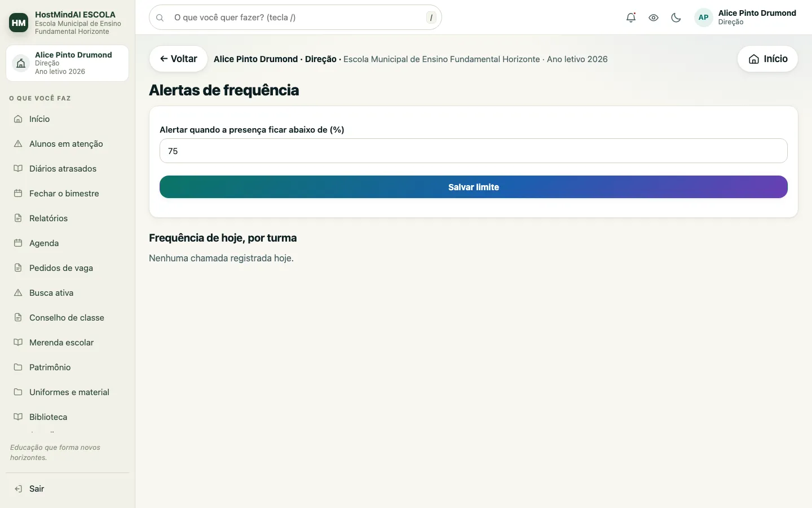Open Pedidos de vaga
The height and width of the screenshot is (508, 812).
(68, 268)
